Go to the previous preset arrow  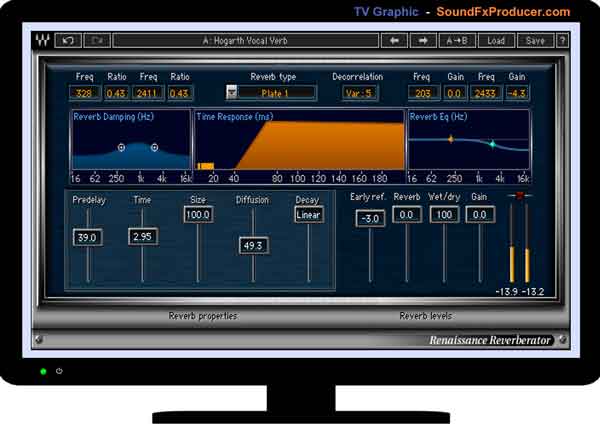(x=394, y=41)
